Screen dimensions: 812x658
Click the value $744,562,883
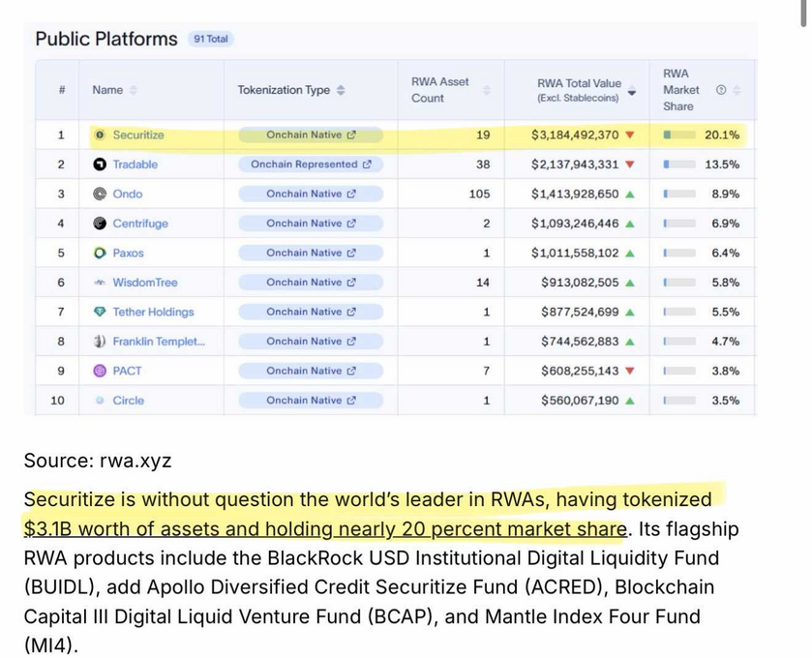(x=580, y=342)
